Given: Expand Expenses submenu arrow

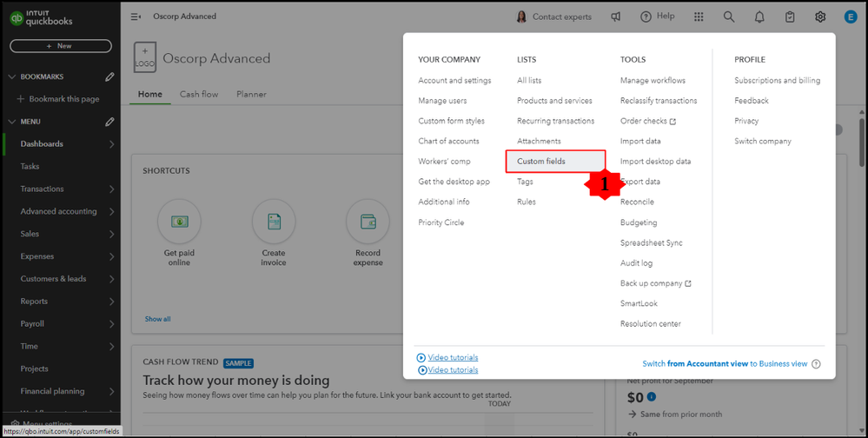Looking at the screenshot, I should (111, 256).
